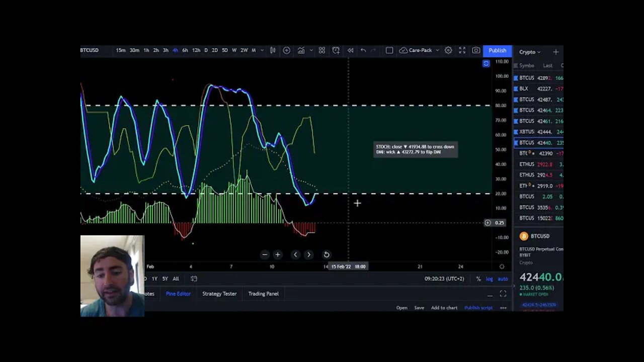Click the plus icon beside the 0.25 price label
The width and height of the screenshot is (644, 362).
[488, 223]
